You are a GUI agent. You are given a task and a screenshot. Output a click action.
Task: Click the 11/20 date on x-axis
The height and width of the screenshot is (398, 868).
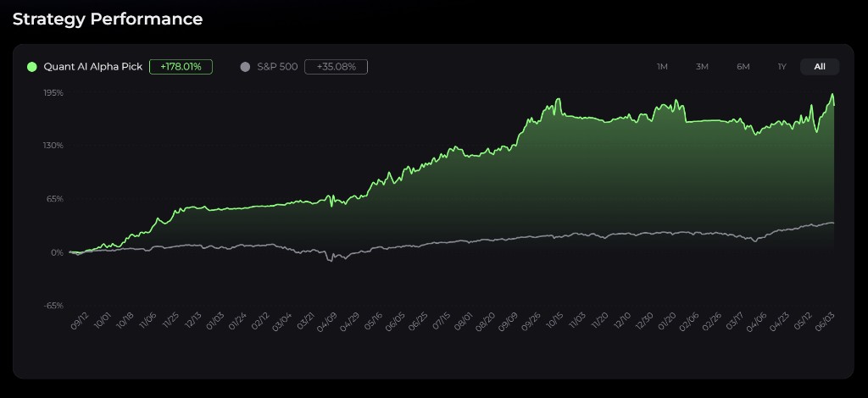coord(599,322)
